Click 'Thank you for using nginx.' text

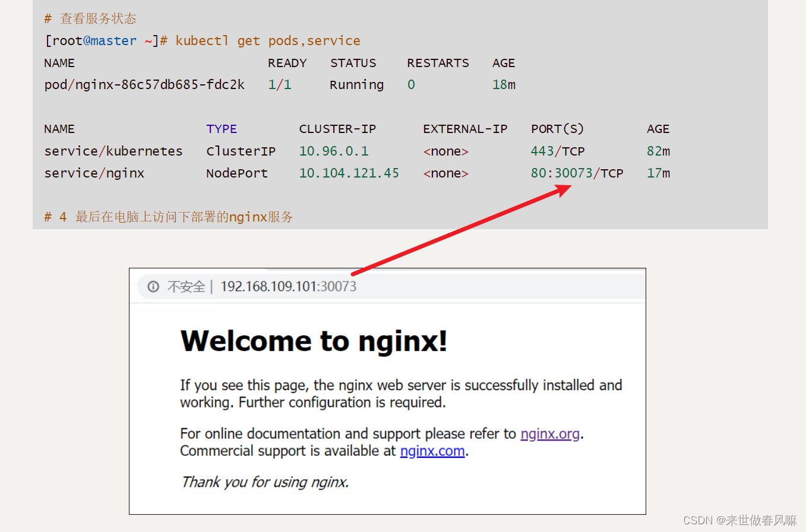(x=265, y=482)
